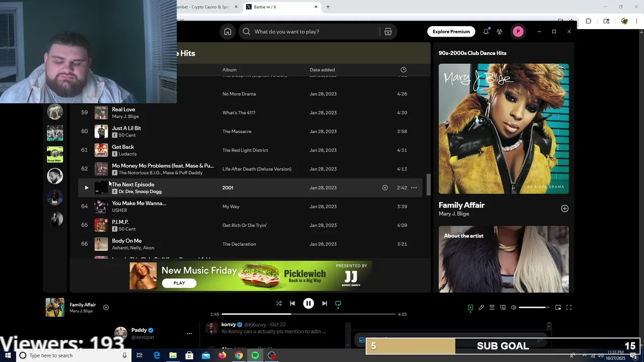Viewport: 644px width, 362px height.
Task: Sort by Duration clock icon header
Action: tap(403, 70)
